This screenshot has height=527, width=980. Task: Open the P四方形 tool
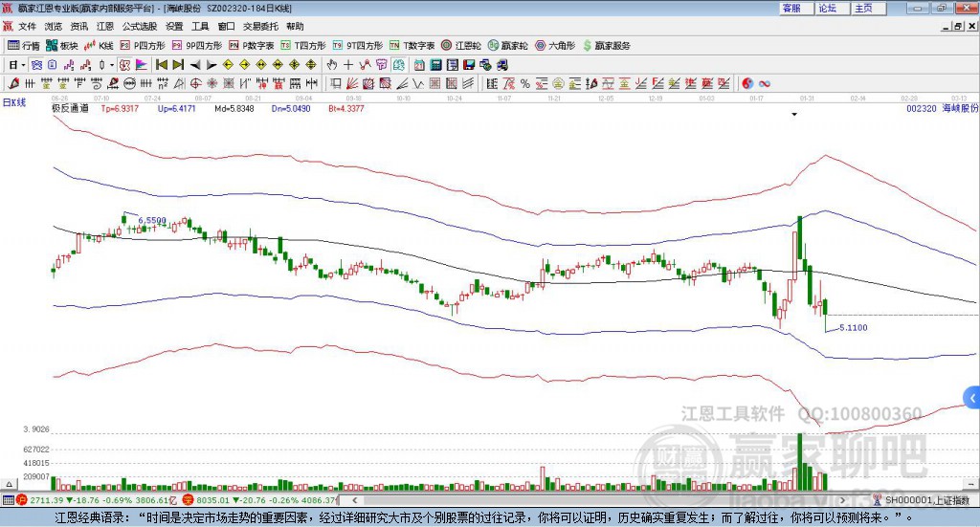[x=142, y=46]
